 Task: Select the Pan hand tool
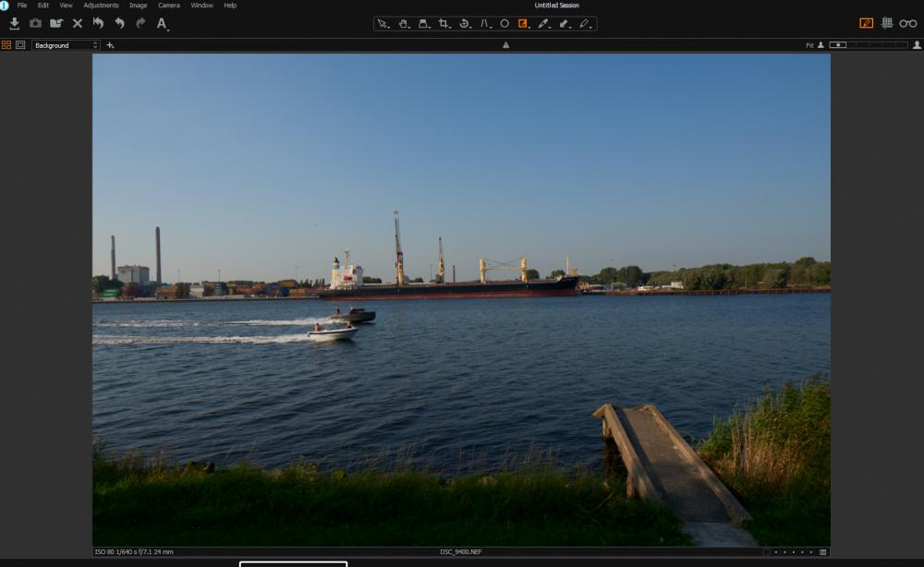pyautogui.click(x=404, y=24)
